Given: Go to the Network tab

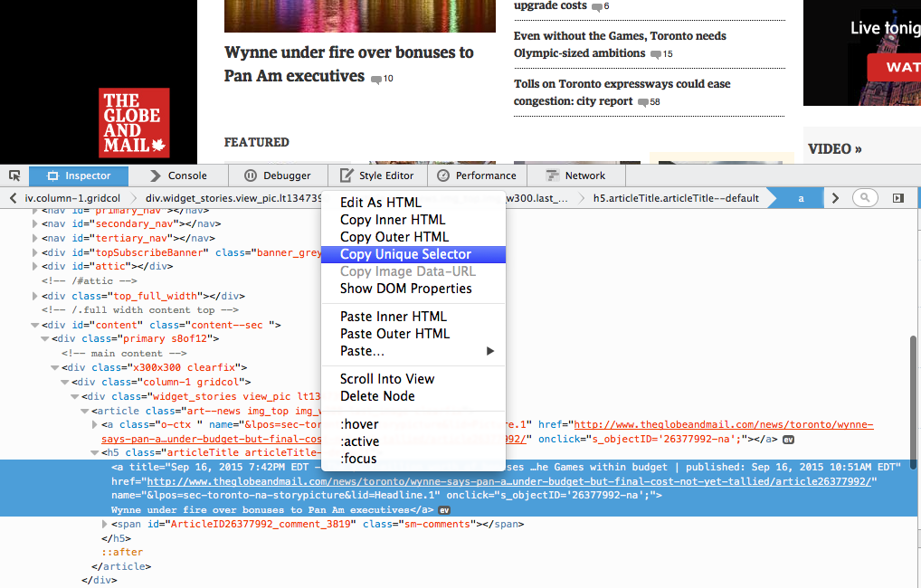Looking at the screenshot, I should click(x=576, y=175).
